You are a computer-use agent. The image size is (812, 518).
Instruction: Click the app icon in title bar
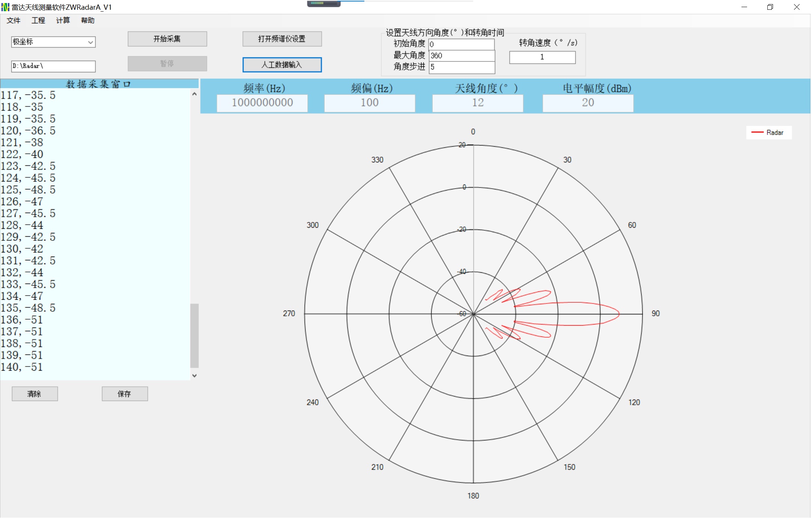(5, 7)
